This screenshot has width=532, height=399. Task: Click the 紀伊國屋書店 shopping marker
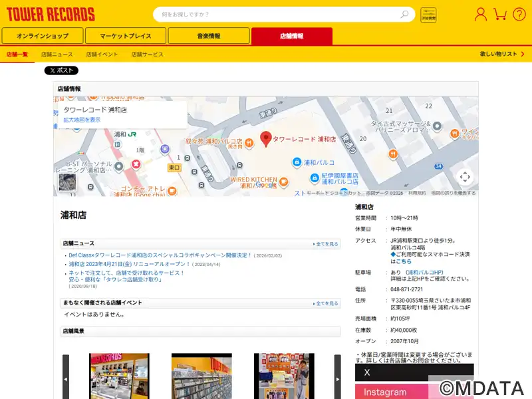pyautogui.click(x=315, y=178)
